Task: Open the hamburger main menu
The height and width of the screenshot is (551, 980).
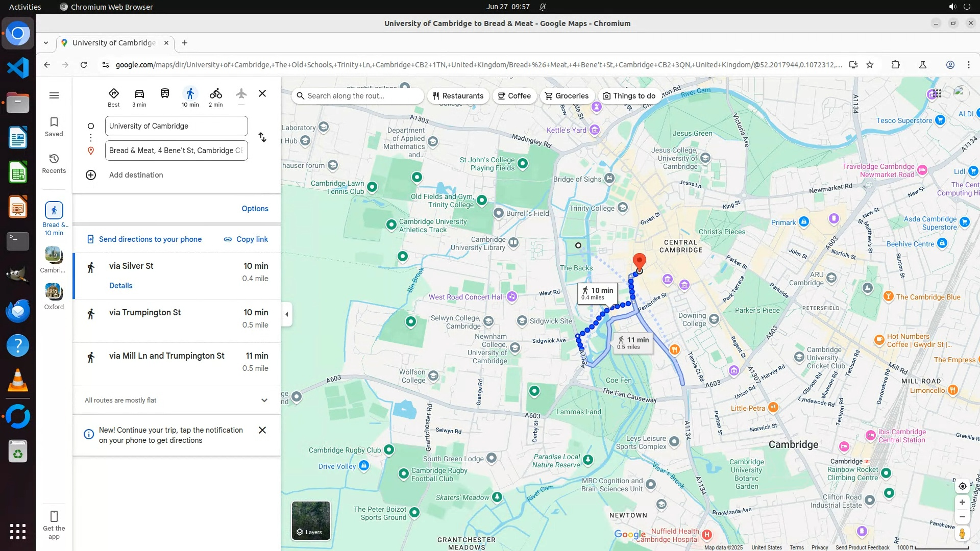Action: point(54,95)
